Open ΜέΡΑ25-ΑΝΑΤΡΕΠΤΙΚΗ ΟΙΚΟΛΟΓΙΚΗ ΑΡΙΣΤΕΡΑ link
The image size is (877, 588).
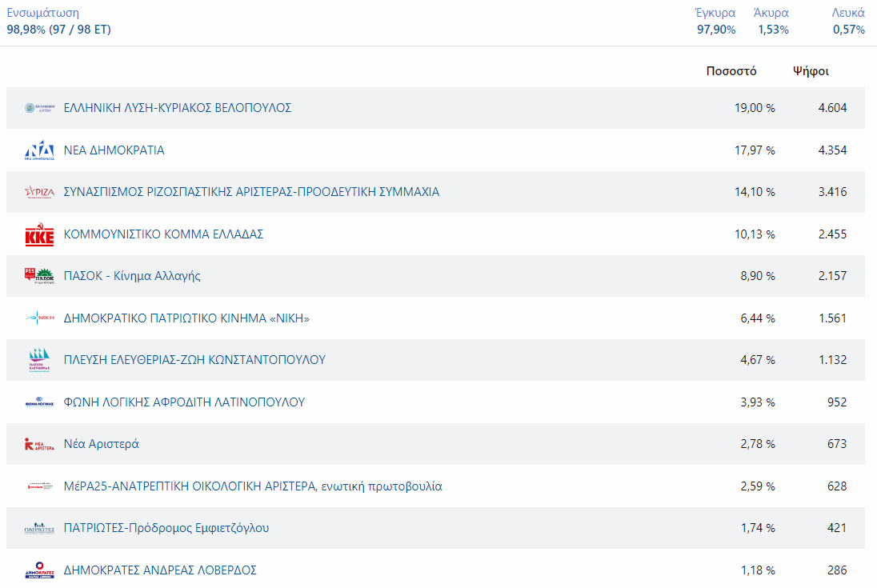pyautogui.click(x=253, y=486)
